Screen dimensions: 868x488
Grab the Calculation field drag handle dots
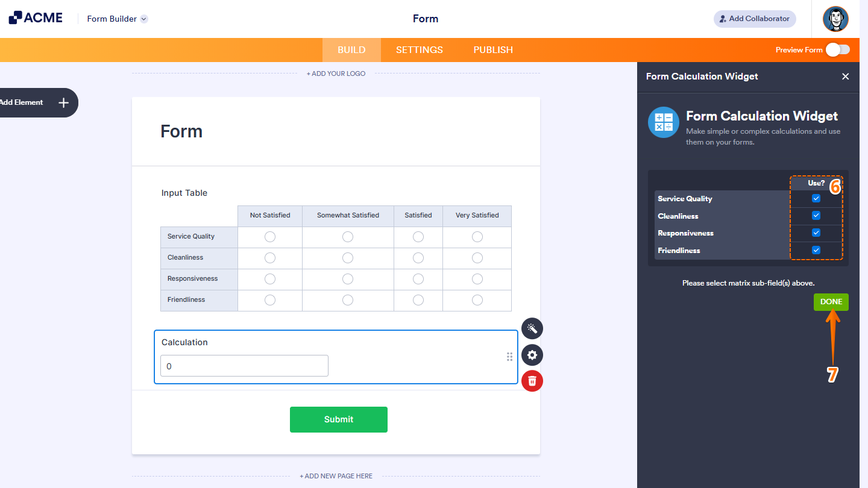coord(509,357)
